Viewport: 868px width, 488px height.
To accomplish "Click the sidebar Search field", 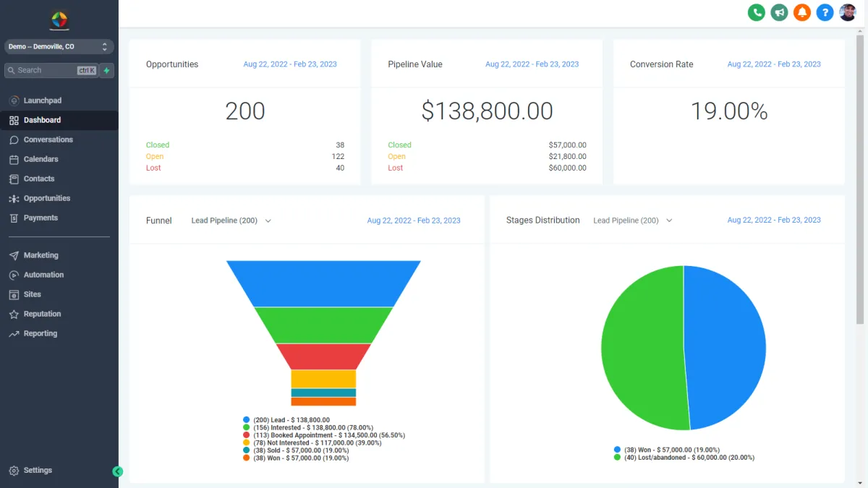I will point(51,70).
